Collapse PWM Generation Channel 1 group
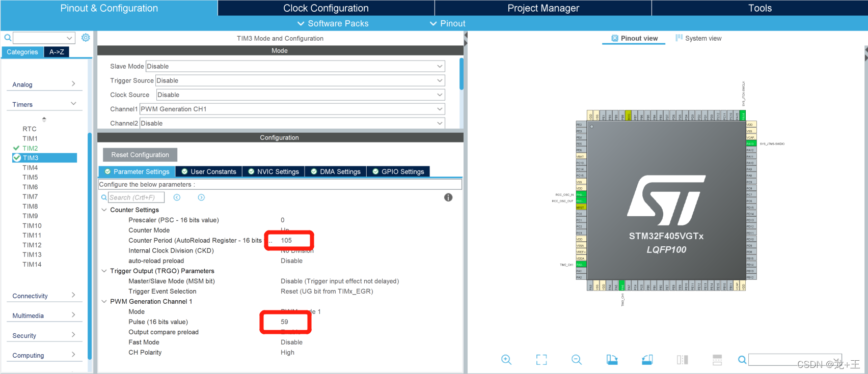The image size is (868, 374). pos(104,301)
